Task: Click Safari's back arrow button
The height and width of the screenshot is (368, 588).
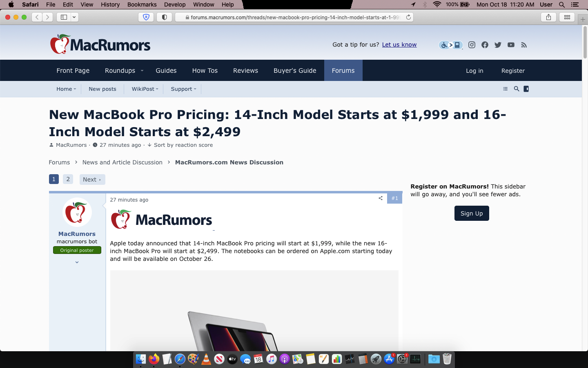Action: point(37,17)
